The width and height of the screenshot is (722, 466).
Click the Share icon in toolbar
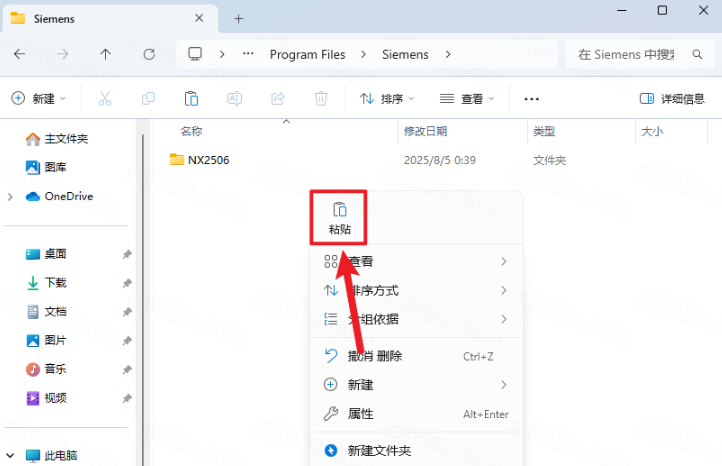(277, 98)
